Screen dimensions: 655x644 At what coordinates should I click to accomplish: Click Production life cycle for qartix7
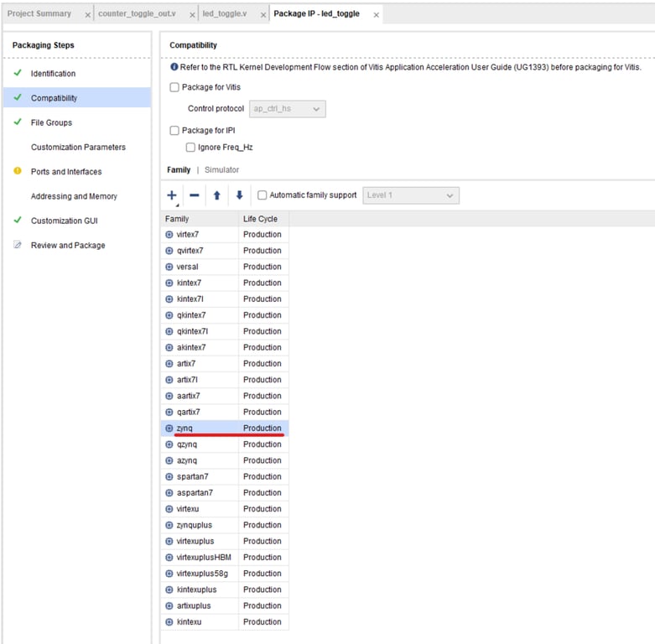click(x=263, y=413)
